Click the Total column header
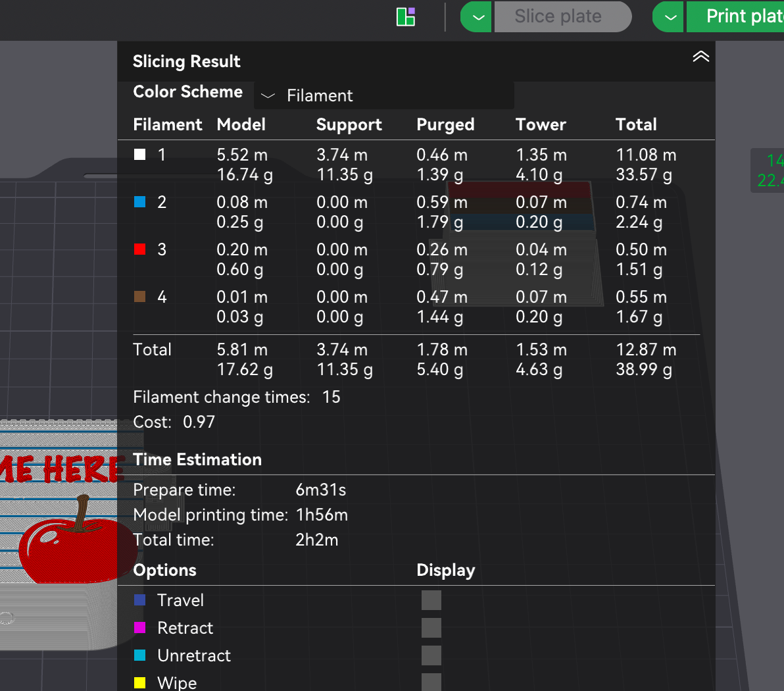Image resolution: width=784 pixels, height=691 pixels. pos(636,124)
